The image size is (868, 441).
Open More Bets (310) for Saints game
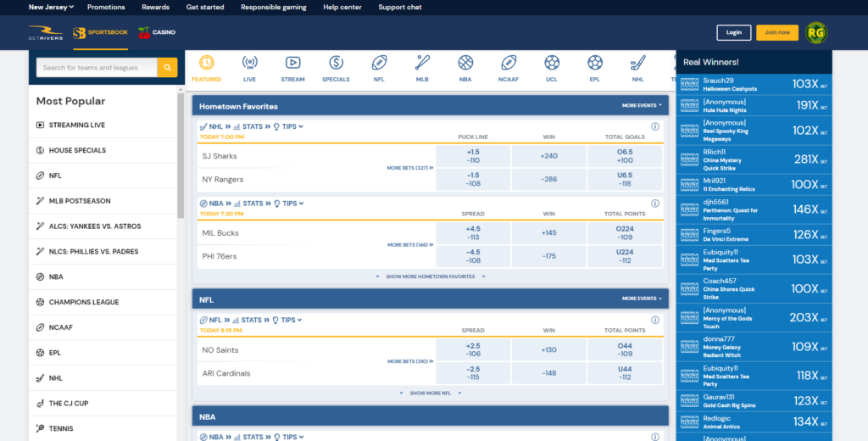click(410, 361)
